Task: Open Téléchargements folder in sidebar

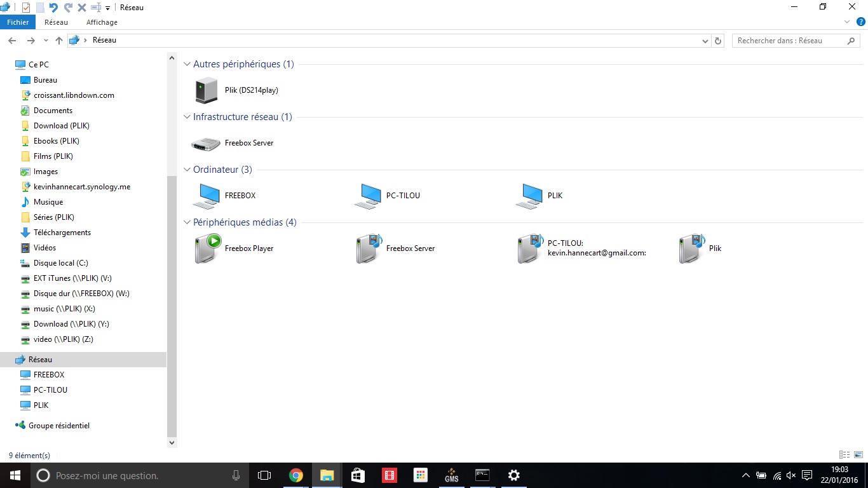Action: coord(62,233)
